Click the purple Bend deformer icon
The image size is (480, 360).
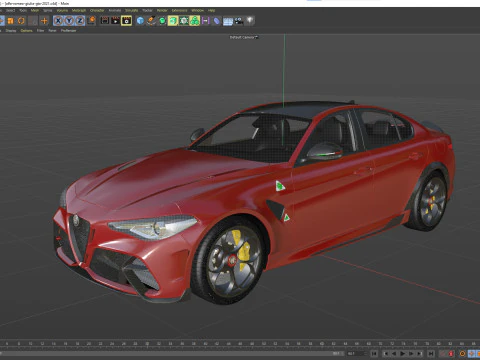217,21
